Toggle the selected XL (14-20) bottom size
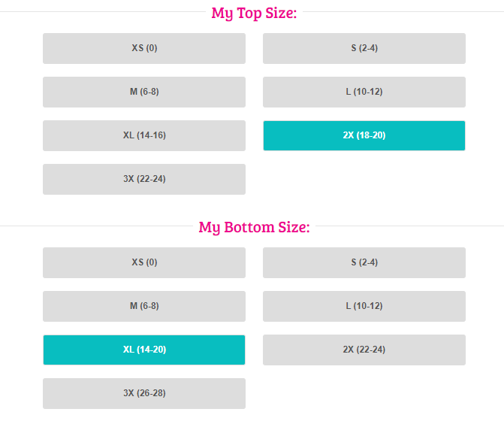 coord(144,350)
